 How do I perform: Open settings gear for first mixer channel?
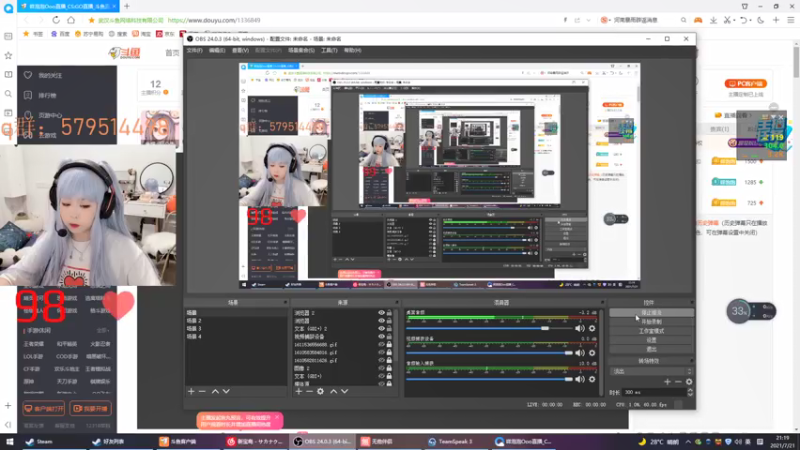coord(592,329)
